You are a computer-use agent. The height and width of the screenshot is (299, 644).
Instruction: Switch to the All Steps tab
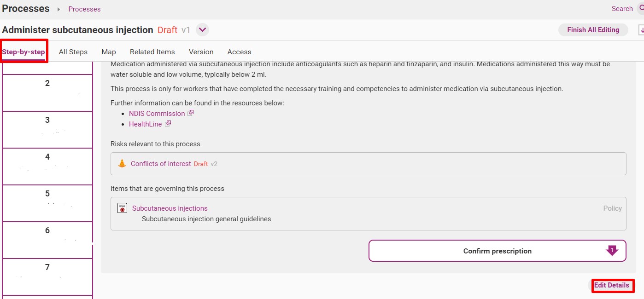73,52
